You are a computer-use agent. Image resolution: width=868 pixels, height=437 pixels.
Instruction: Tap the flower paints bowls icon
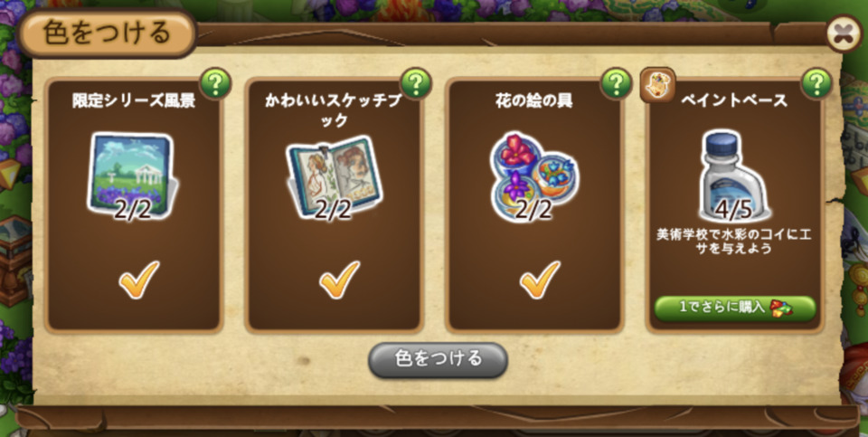pos(534,177)
